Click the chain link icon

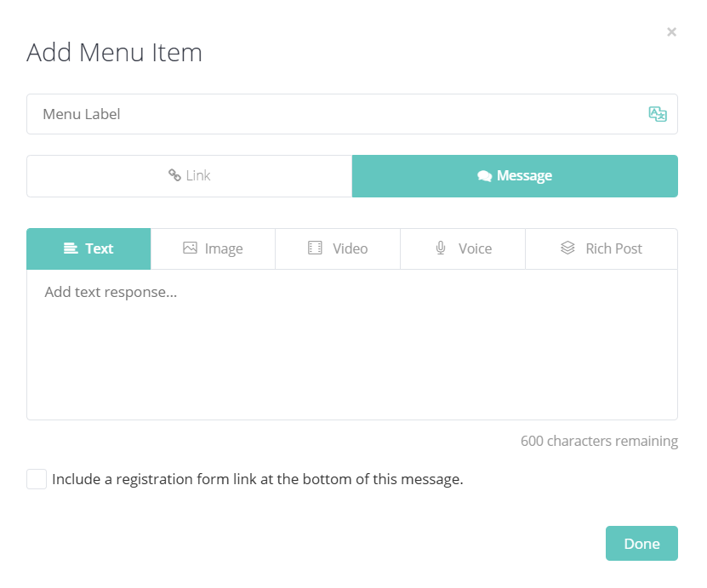coord(174,176)
